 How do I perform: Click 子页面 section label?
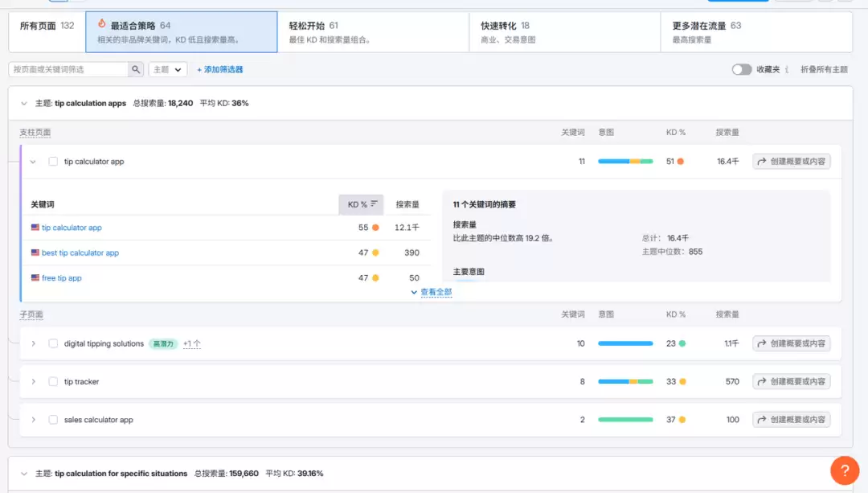(x=31, y=314)
